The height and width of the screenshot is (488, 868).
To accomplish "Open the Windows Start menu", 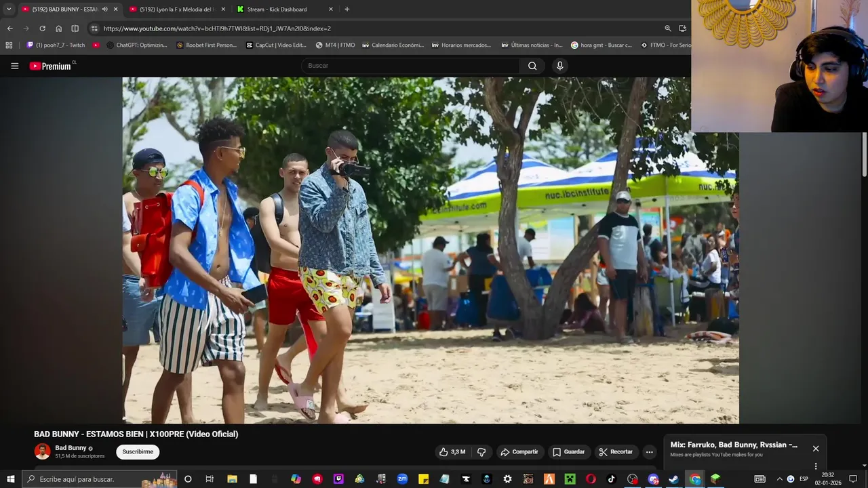I will click(x=10, y=479).
